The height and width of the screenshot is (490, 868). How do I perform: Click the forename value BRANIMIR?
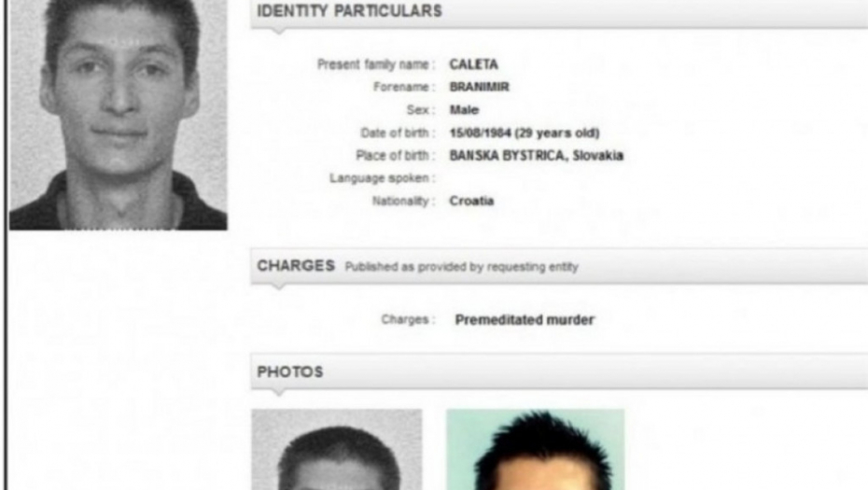coord(480,87)
